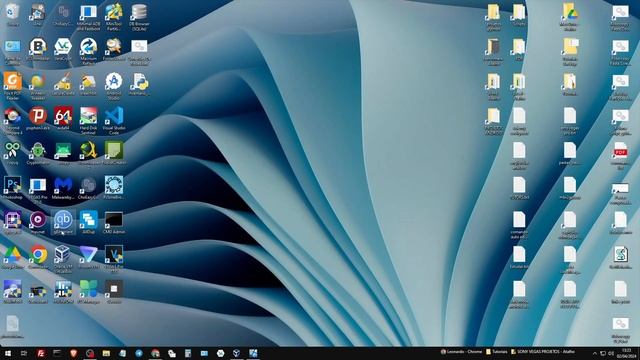This screenshot has height=360, width=640.
Task: Switch to SONY VEGAS PROJETOS taskbar button
Action: tap(543, 351)
